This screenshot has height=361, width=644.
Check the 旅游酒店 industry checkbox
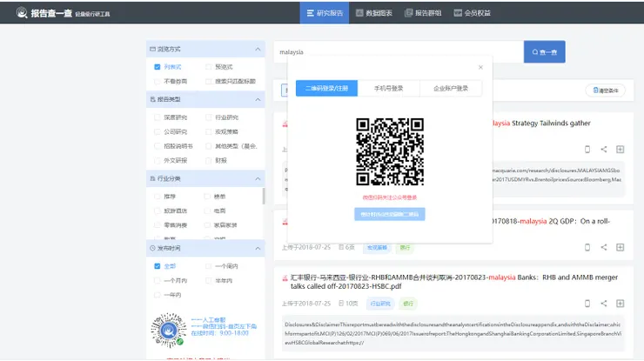[x=157, y=211]
